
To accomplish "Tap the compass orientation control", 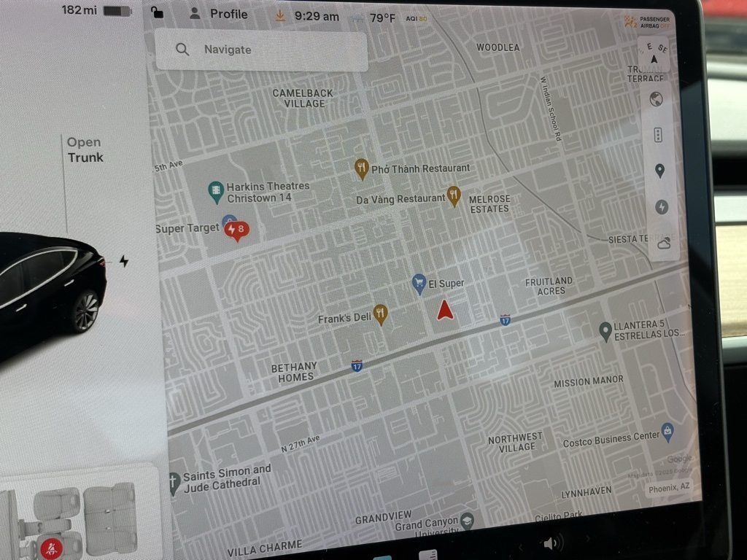I will [x=654, y=55].
